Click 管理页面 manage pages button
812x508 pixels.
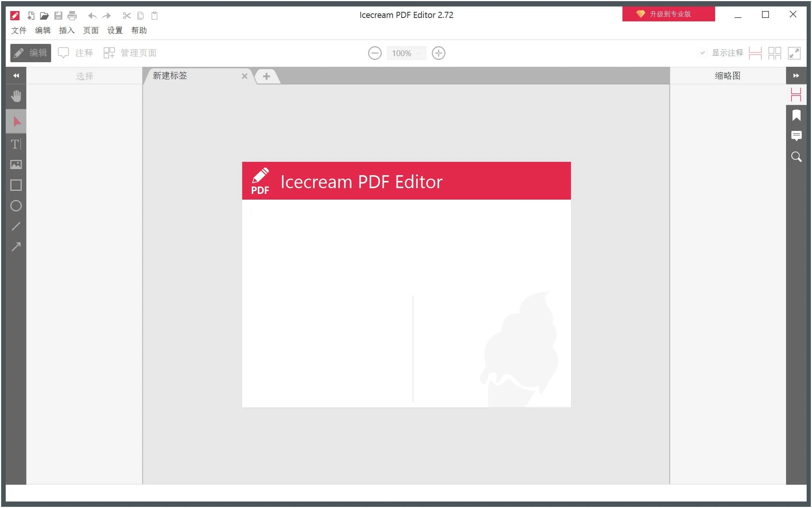[x=130, y=53]
